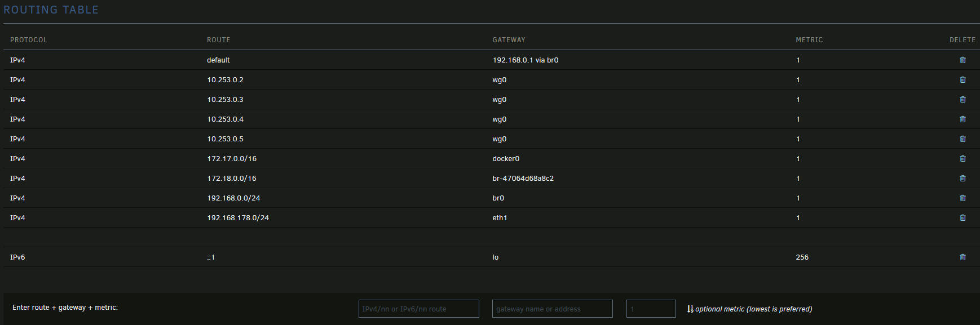
Task: Click the GATEWAY column header
Action: pos(509,40)
